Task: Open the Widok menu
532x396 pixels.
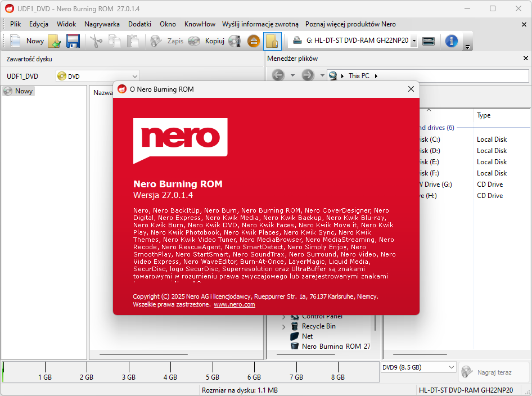Action: tap(66, 24)
